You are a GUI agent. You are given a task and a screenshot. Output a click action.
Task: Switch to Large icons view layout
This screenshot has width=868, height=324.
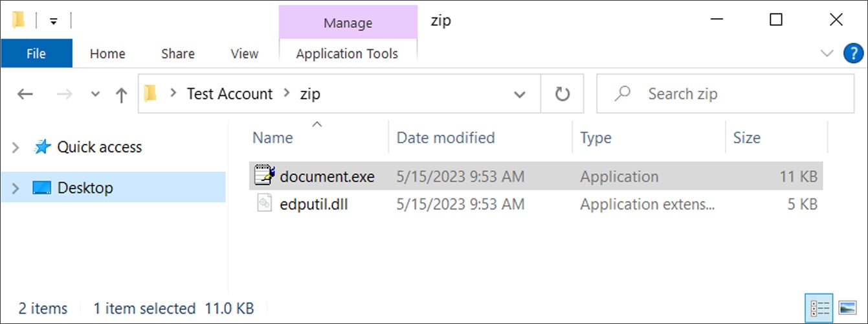coord(847,307)
